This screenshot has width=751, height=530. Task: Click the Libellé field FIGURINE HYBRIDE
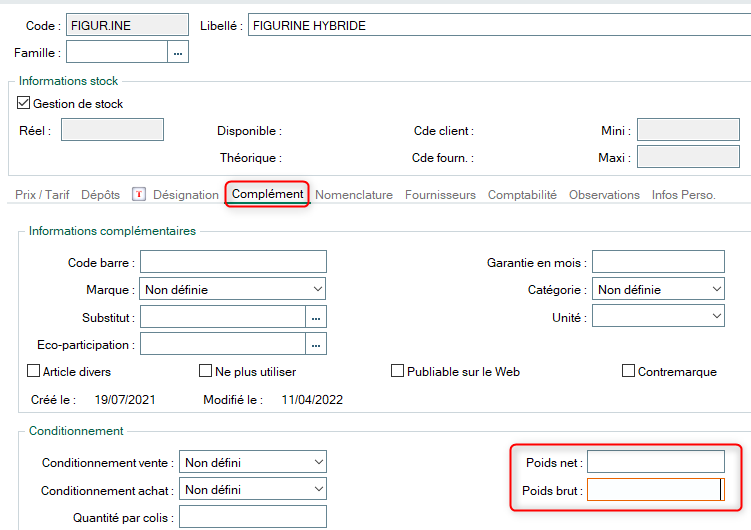point(499,25)
